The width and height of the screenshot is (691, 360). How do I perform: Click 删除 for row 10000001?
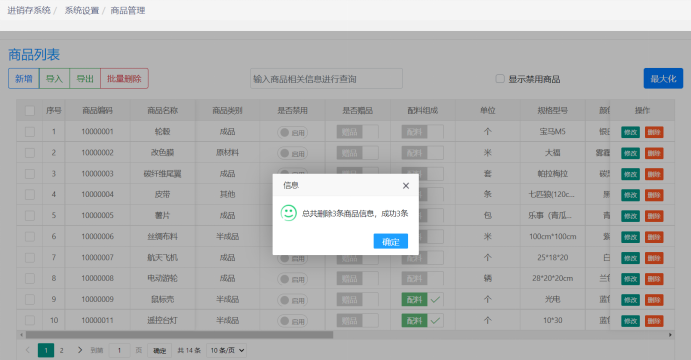tap(654, 132)
